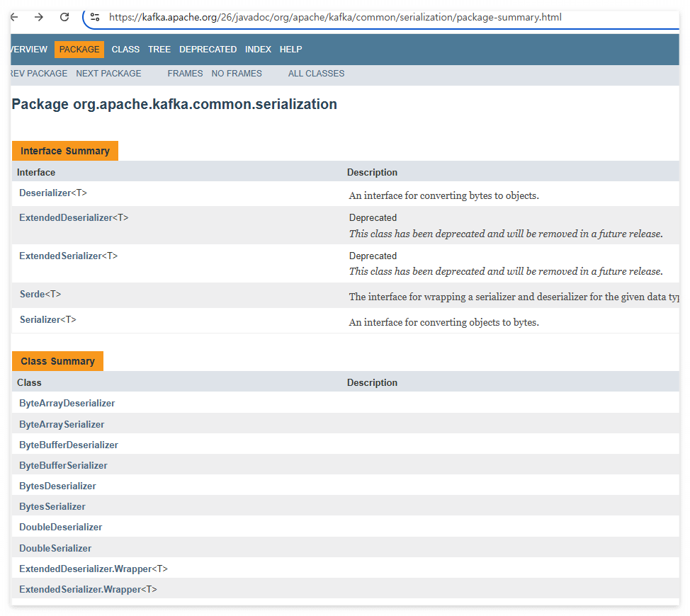The width and height of the screenshot is (690, 616).
Task: Select the Interface Summary tab header
Action: point(65,151)
